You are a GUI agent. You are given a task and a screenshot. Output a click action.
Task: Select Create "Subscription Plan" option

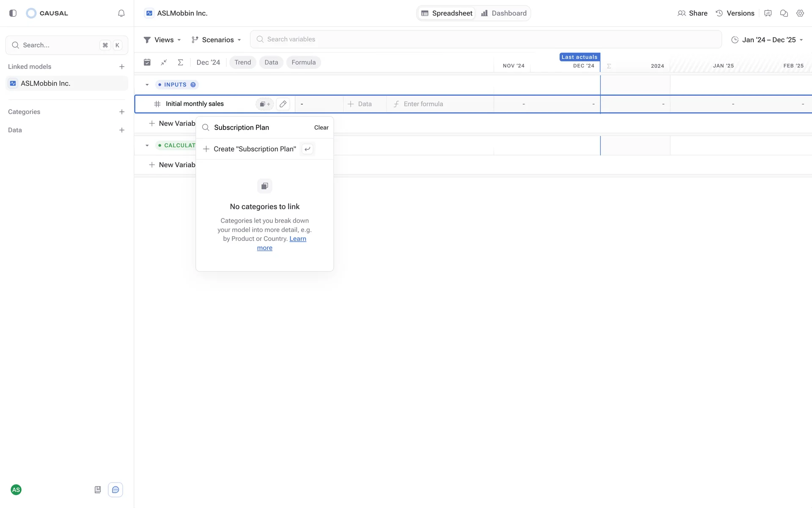[x=255, y=149]
